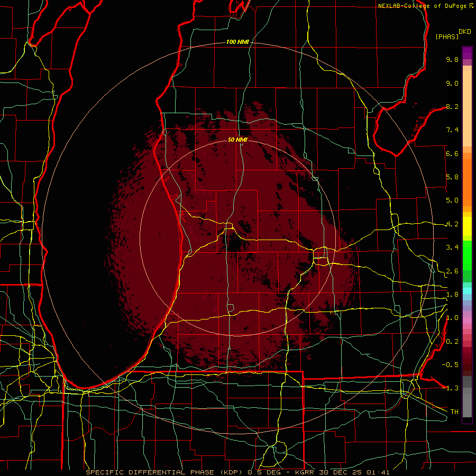
Task: Click the 9.8 value on the color scale
Action: click(452, 59)
